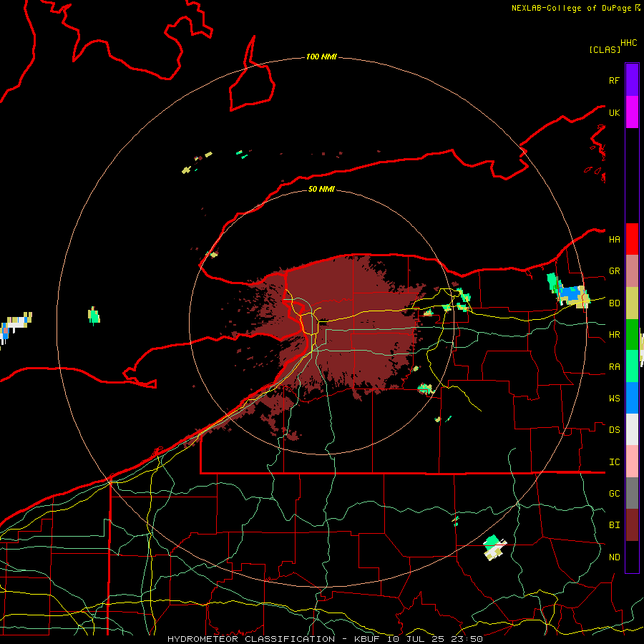Select the dusty-pink GR legend swatch

632,271
